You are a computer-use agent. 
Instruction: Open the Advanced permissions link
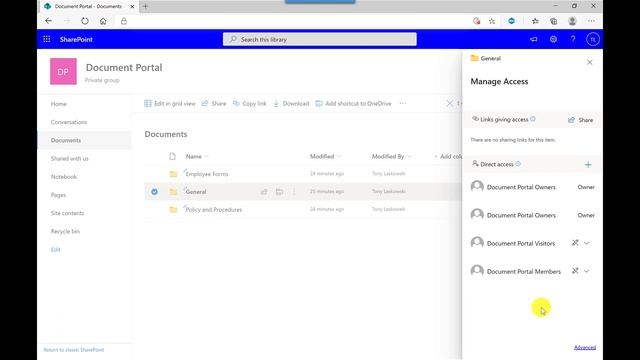click(585, 347)
